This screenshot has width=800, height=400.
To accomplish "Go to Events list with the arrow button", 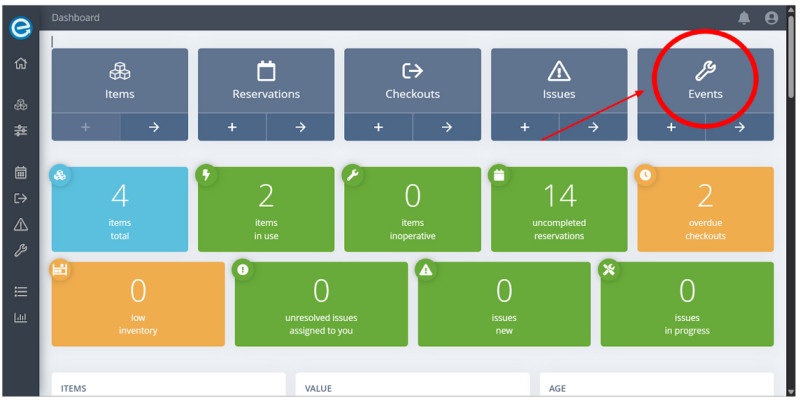I will (x=740, y=127).
